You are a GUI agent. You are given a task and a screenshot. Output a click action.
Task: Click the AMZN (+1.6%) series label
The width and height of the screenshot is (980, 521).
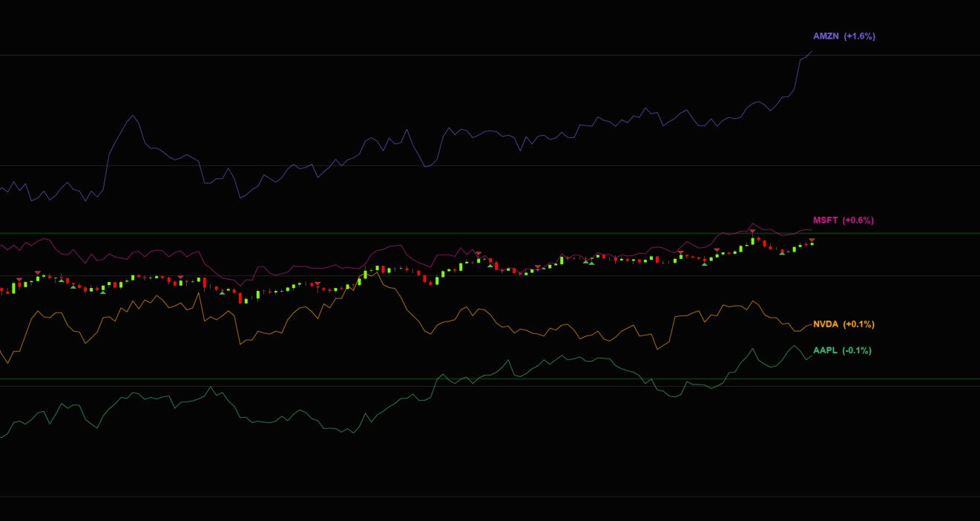click(x=843, y=36)
